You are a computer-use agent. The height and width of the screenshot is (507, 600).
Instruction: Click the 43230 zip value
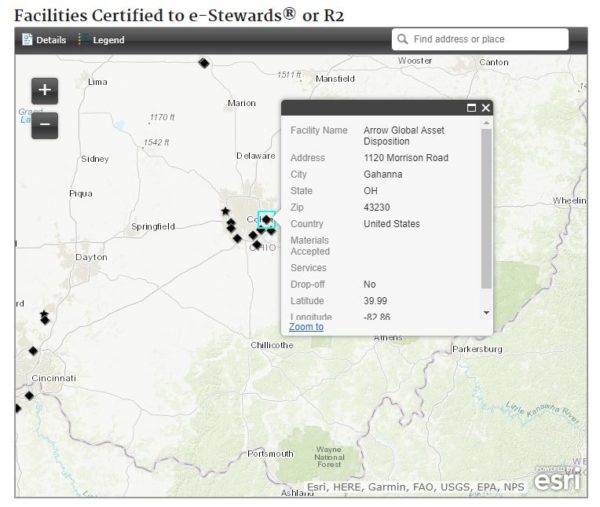[377, 207]
